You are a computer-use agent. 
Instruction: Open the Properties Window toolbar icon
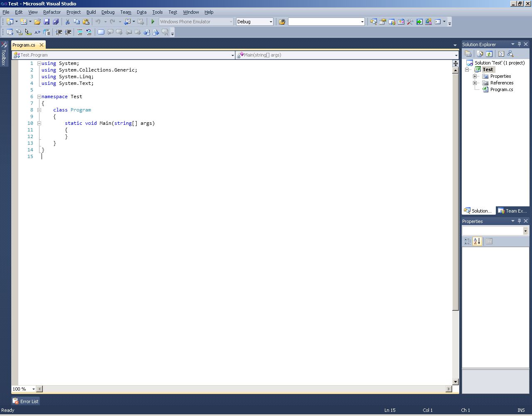[383, 22]
